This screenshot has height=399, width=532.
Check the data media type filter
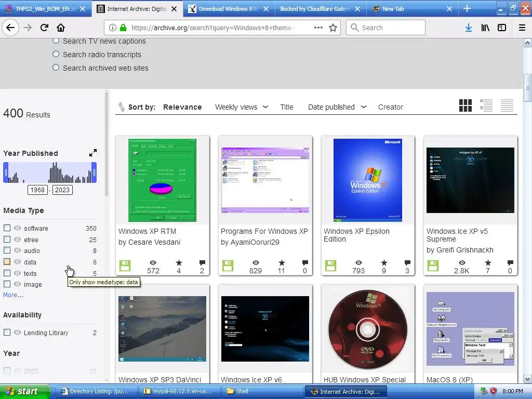pos(7,262)
